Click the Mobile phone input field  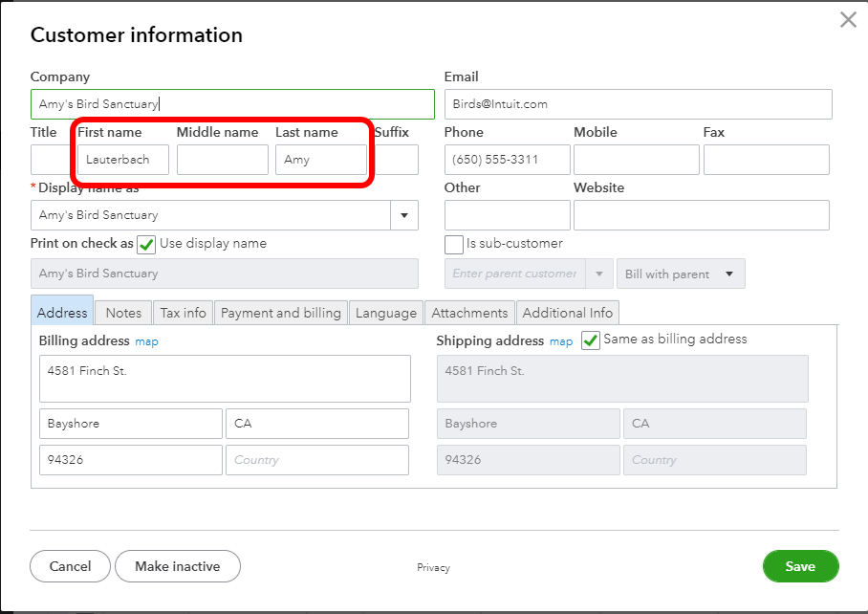tap(636, 160)
